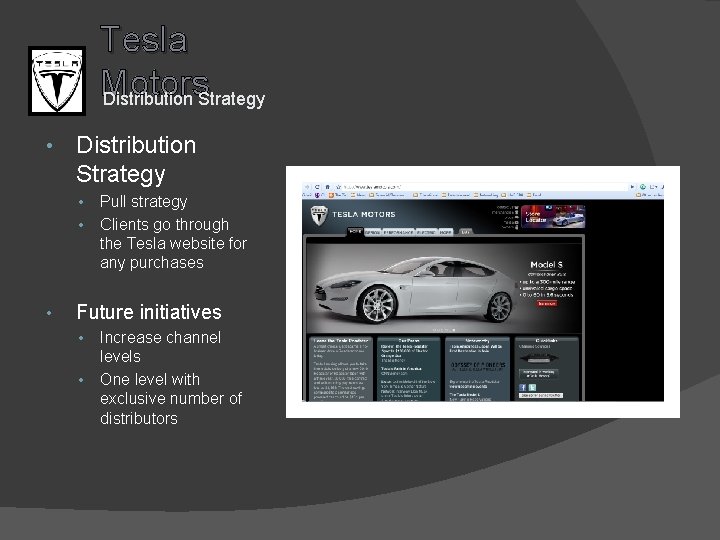Image resolution: width=720 pixels, height=540 pixels.
Task: Select the Home tab on the Tesla website
Action: 355,232
